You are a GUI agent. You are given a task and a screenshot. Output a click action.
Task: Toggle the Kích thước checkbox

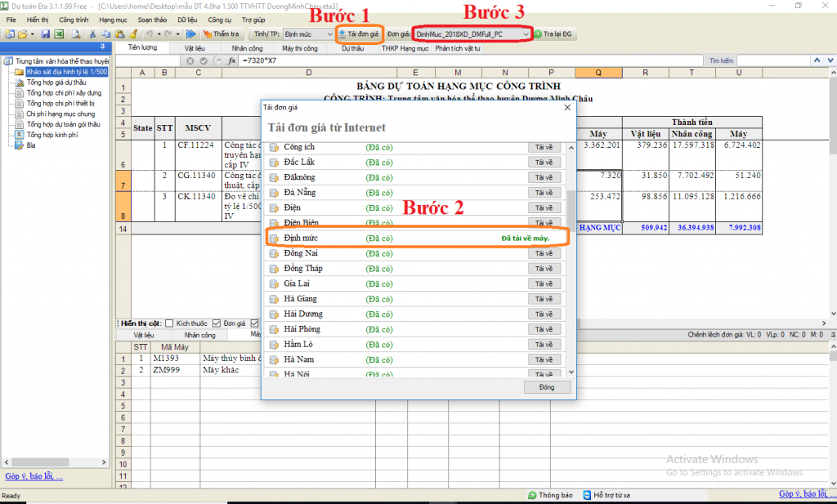point(169,323)
